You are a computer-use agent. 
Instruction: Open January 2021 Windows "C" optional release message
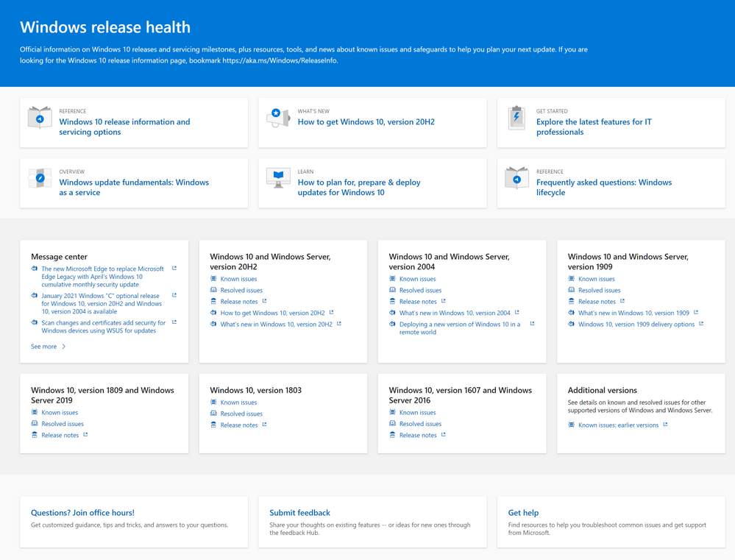(x=102, y=303)
